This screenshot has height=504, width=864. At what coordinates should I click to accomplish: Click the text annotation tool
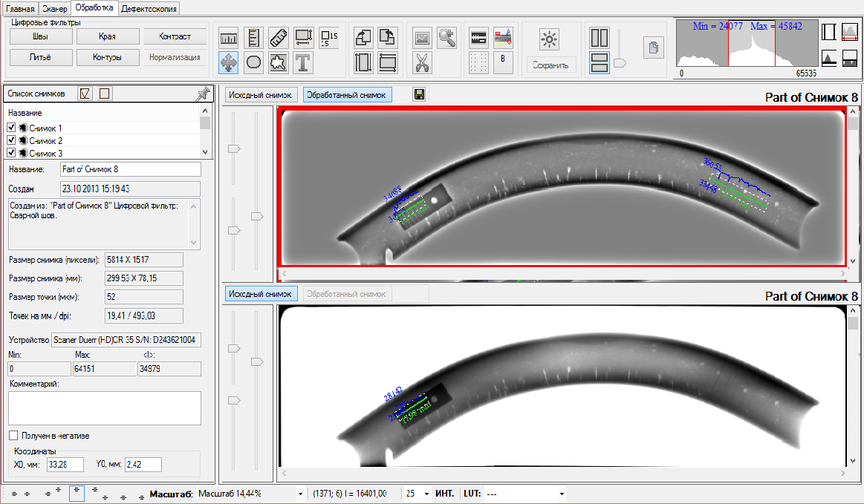(x=303, y=64)
